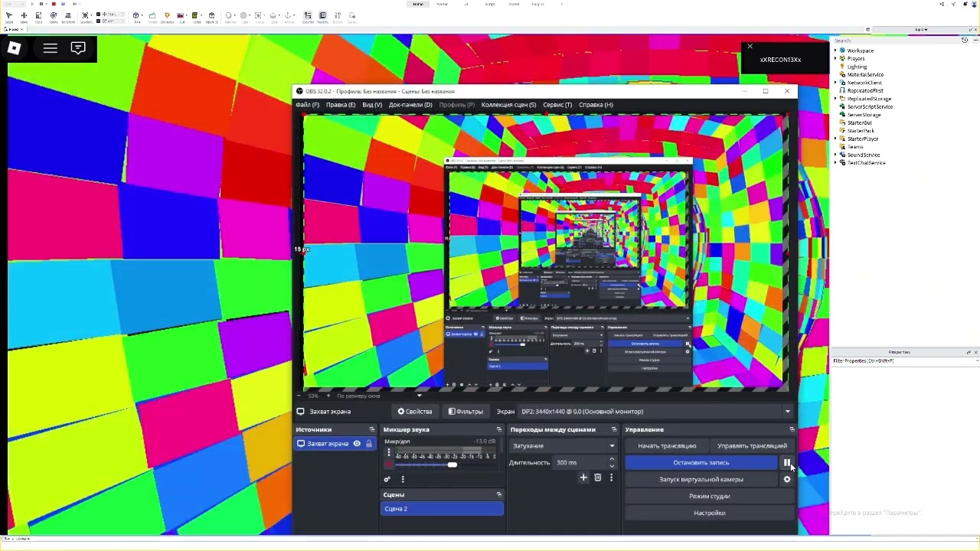This screenshot has width=980, height=551.
Task: Pause recording in OBS controls
Action: point(786,462)
